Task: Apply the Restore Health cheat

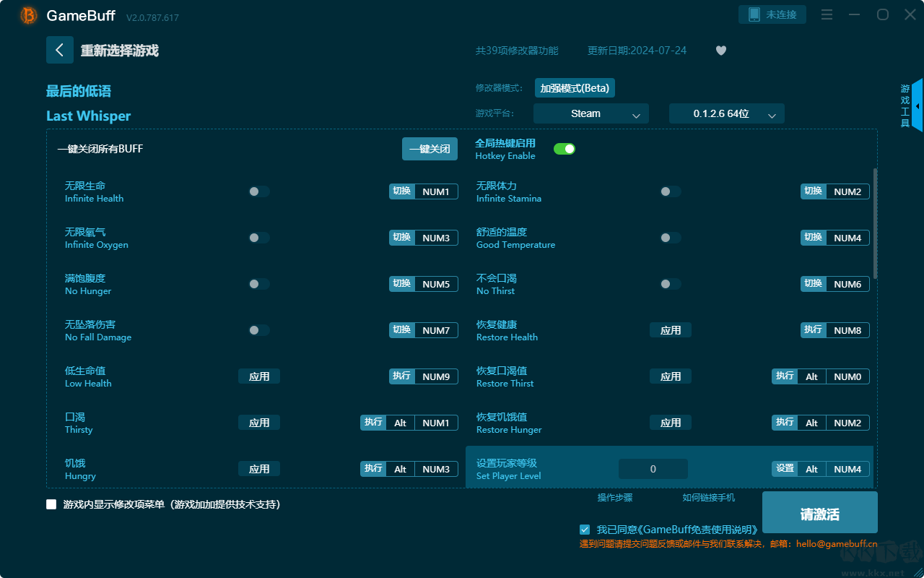Action: click(x=670, y=330)
